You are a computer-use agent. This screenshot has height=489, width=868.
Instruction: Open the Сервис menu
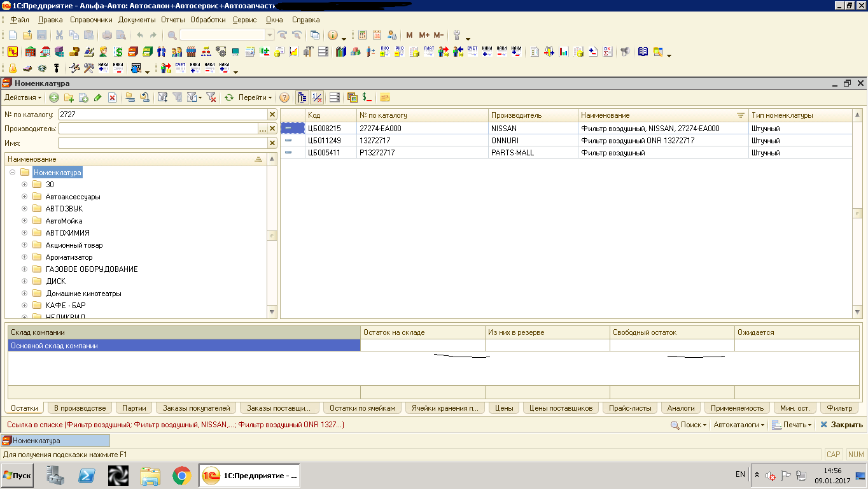(245, 20)
